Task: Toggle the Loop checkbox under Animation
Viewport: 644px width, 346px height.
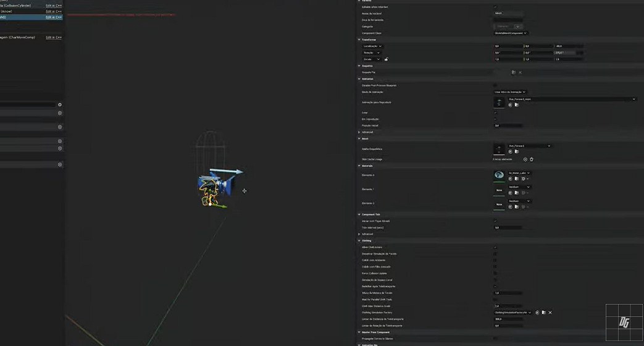Action: pyautogui.click(x=495, y=112)
